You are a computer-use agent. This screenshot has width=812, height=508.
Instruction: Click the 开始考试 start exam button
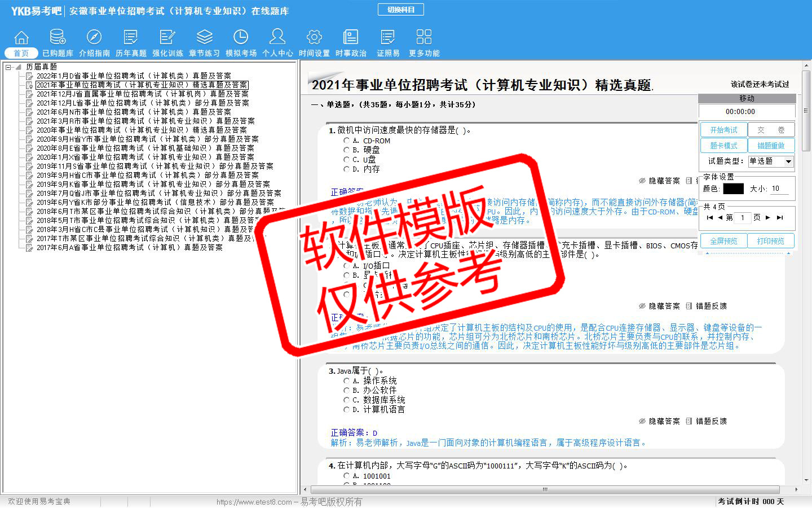723,130
